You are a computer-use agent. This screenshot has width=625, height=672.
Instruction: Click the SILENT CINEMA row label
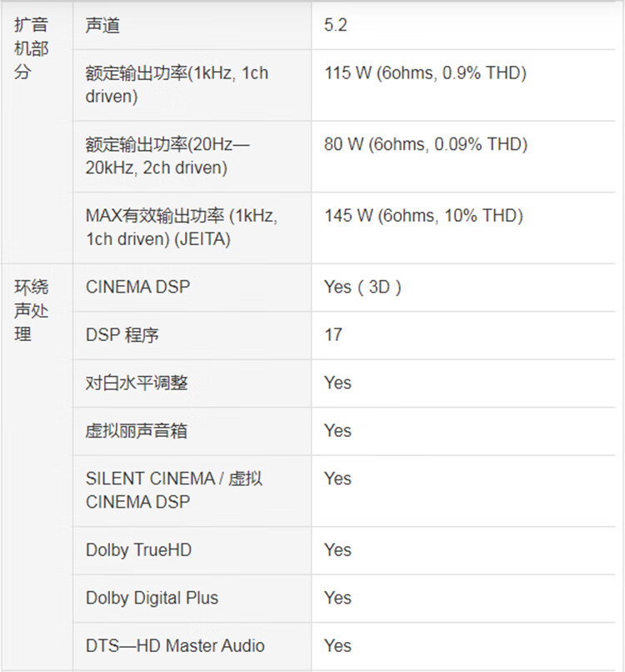point(173,490)
